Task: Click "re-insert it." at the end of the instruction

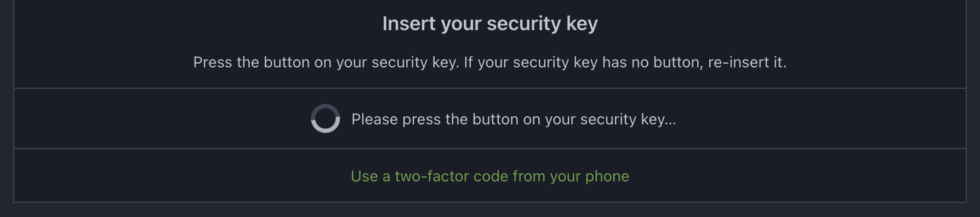Action: pos(747,62)
